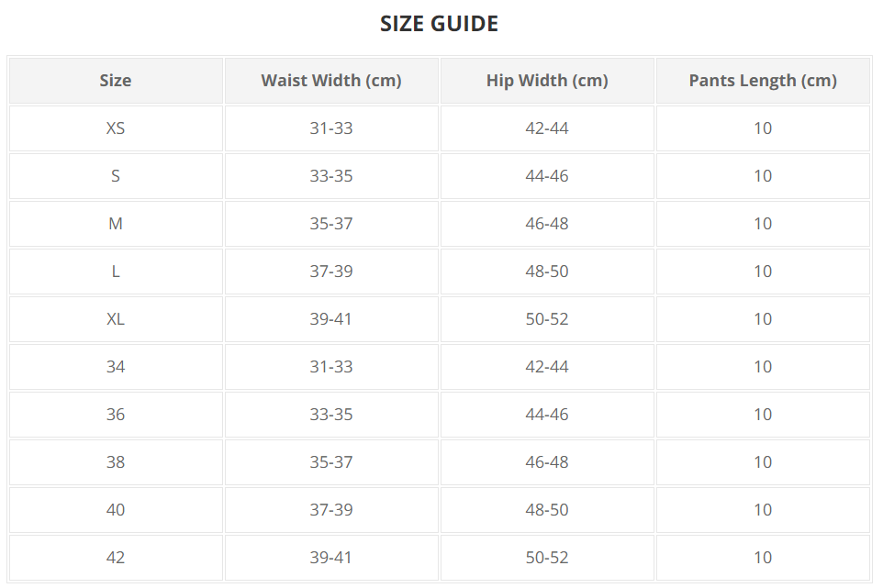Click hip width 50-52 in size 42 row
Screen dimensions: 883x588
[547, 558]
